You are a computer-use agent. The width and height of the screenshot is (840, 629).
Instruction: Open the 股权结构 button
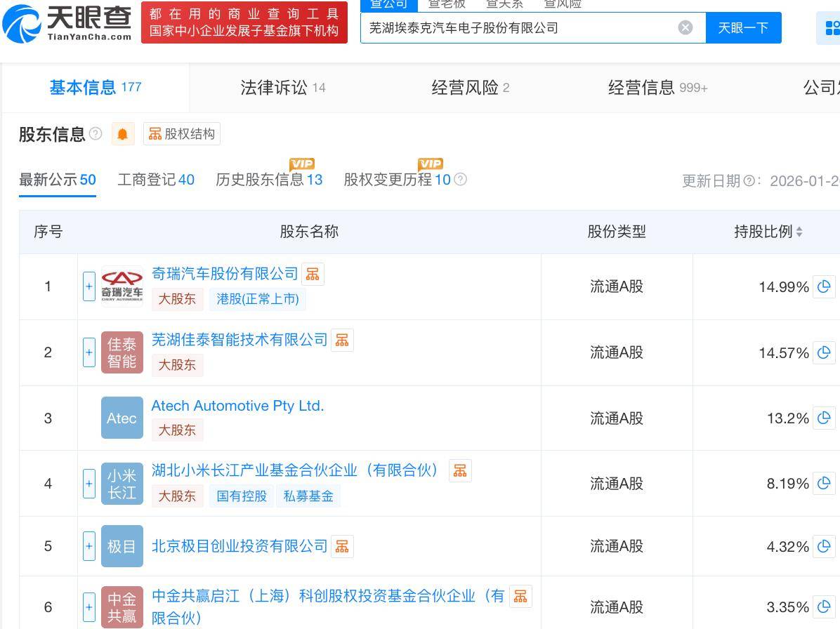(182, 134)
